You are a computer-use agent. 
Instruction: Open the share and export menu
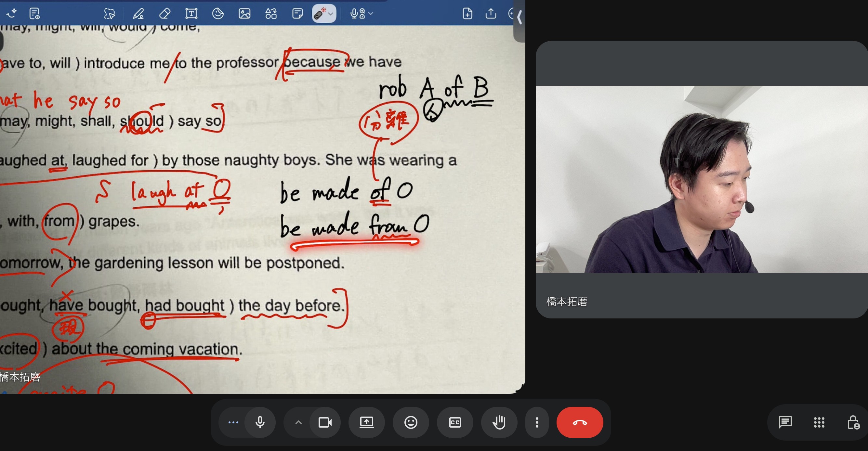pyautogui.click(x=491, y=13)
